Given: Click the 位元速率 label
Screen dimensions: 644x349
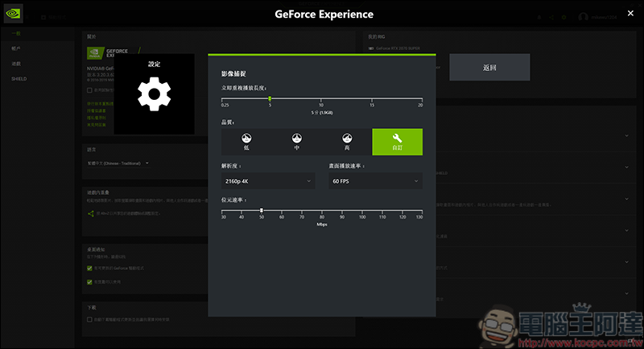Looking at the screenshot, I should click(233, 200).
